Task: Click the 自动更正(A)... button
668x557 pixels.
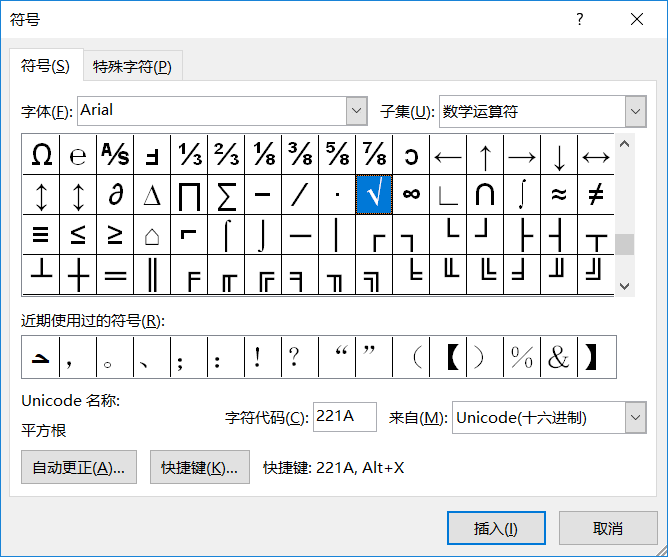Action: pos(79,467)
